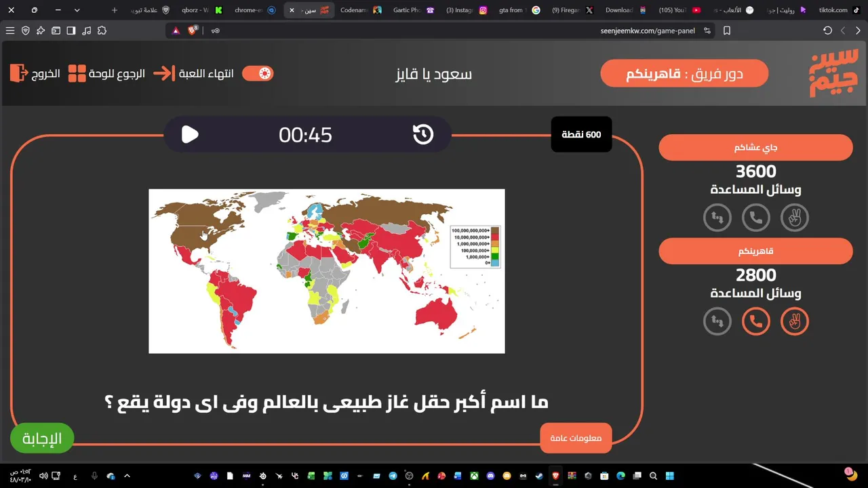Use قاهرينكم team phone call lifeline

pos(756,321)
